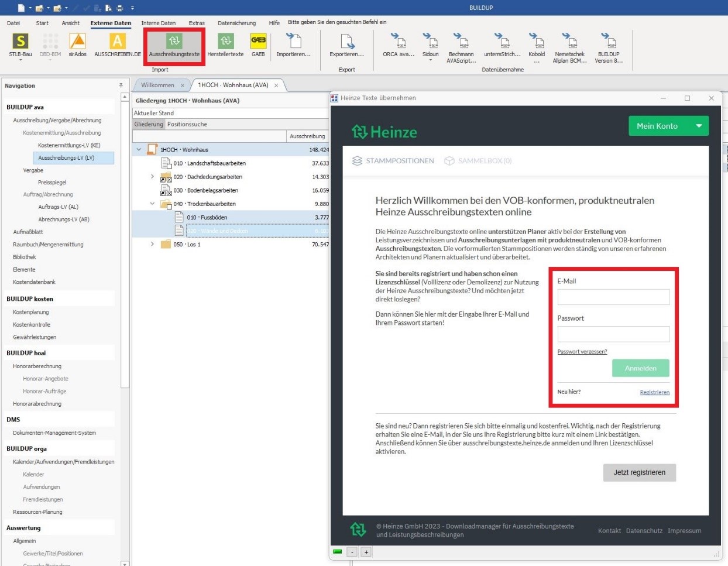Select the 030 · Bodenbelagsarbeiten row
This screenshot has width=728, height=566.
tap(231, 190)
